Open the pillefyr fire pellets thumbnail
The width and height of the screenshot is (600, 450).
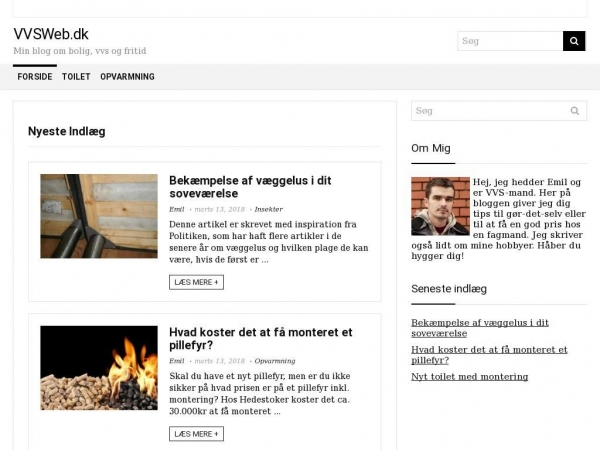pos(99,368)
